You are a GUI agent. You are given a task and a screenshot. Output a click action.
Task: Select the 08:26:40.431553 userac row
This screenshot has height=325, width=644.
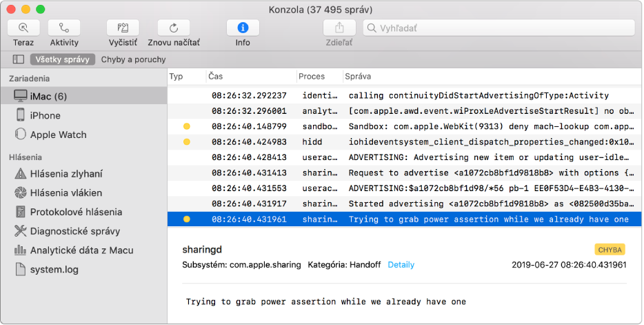click(x=404, y=188)
